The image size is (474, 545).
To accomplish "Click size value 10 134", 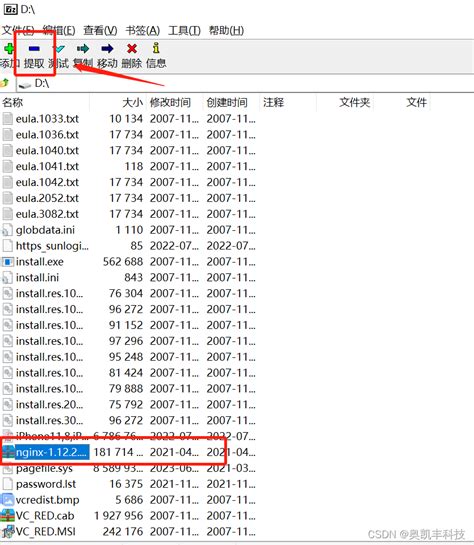I will [x=126, y=119].
